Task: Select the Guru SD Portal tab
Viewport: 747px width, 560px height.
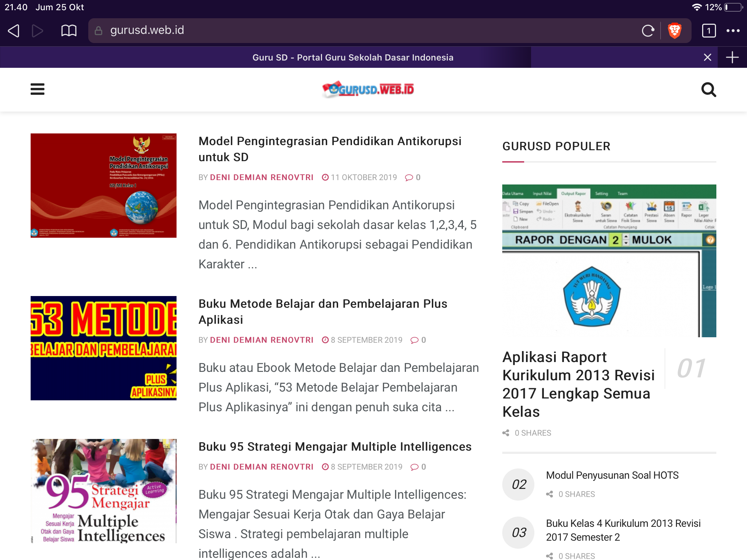Action: (x=353, y=57)
